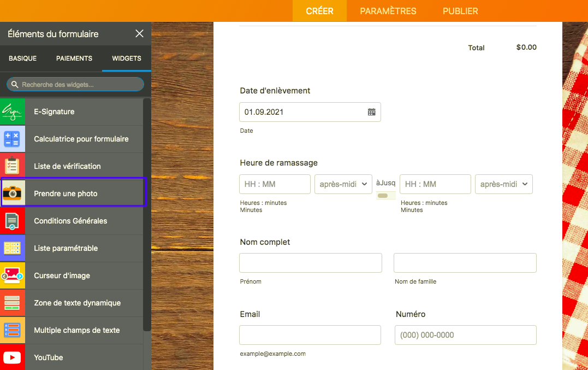This screenshot has height=370, width=588.
Task: Click the Liste de vérification clipboard icon
Action: 13,166
